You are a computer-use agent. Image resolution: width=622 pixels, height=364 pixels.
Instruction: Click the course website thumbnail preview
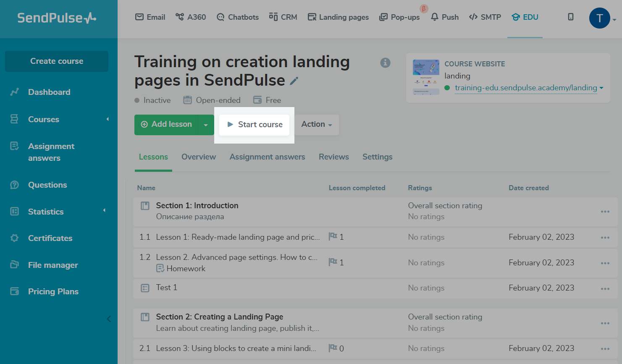(426, 77)
